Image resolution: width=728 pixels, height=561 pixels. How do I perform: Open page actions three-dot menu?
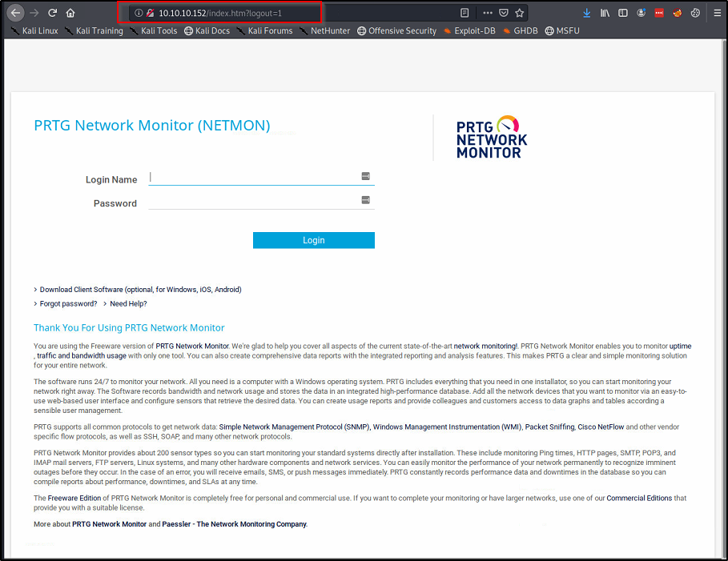(488, 13)
